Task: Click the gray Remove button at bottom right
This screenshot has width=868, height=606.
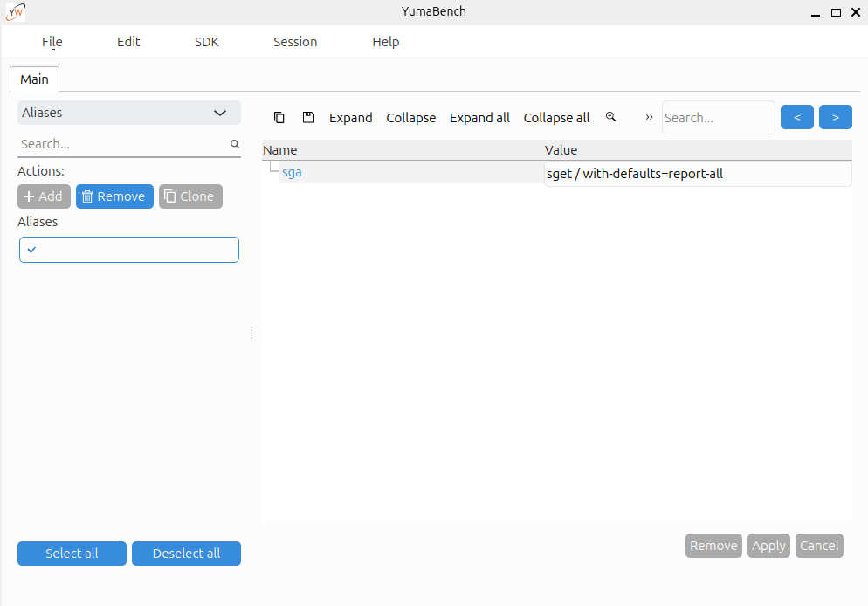Action: click(x=713, y=546)
